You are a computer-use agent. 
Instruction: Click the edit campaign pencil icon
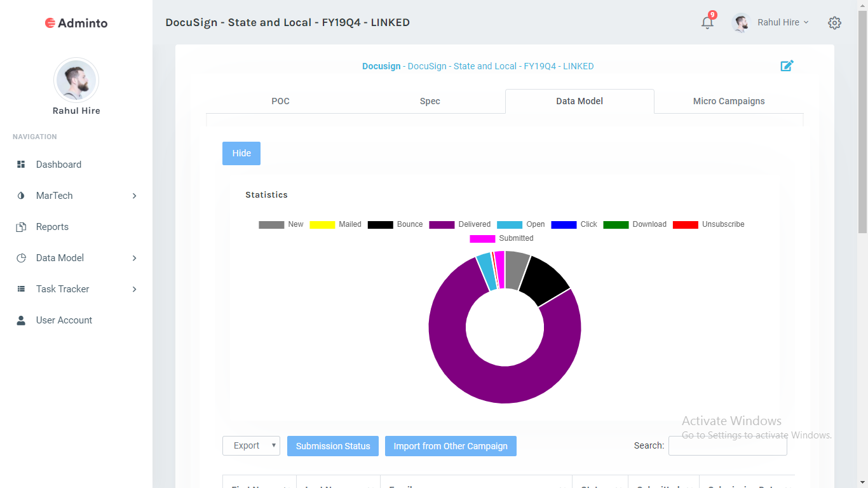coord(787,65)
